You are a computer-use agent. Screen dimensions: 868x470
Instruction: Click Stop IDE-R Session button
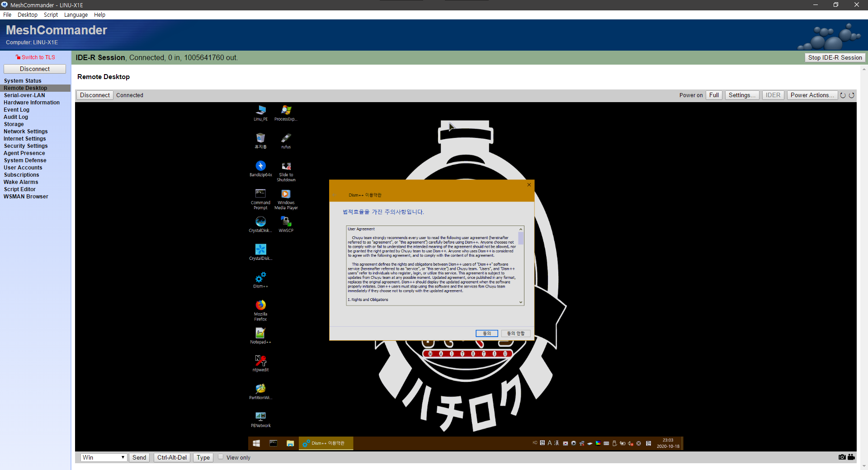(x=835, y=57)
